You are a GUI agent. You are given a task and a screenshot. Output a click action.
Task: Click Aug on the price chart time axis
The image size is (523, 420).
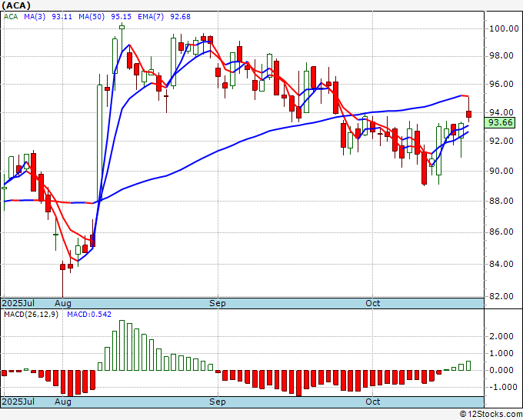[63, 303]
